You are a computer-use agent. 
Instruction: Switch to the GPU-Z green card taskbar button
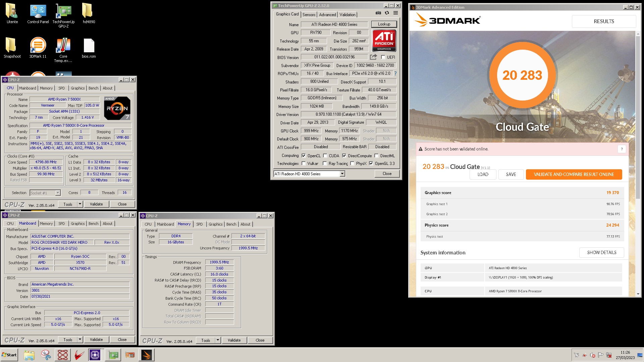[113, 355]
